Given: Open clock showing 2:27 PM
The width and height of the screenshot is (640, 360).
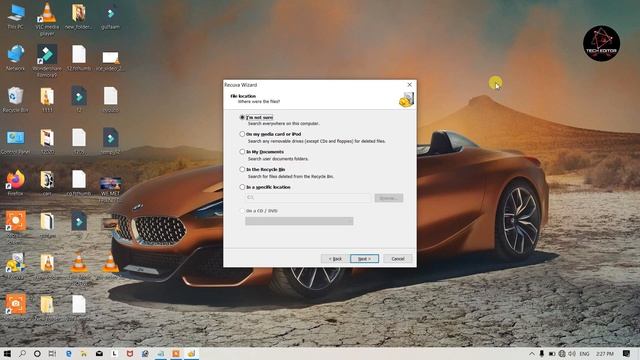Looking at the screenshot, I should point(604,353).
